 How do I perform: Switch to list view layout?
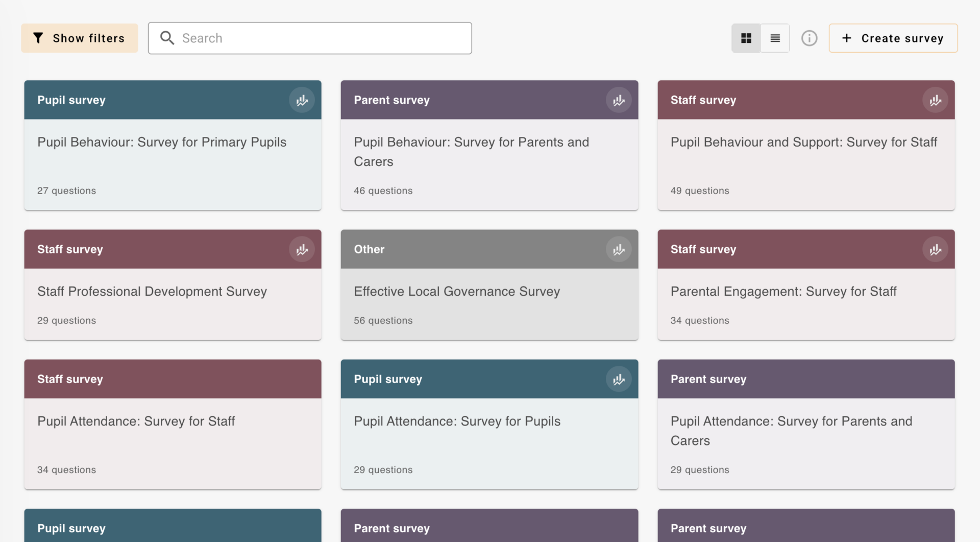point(775,38)
